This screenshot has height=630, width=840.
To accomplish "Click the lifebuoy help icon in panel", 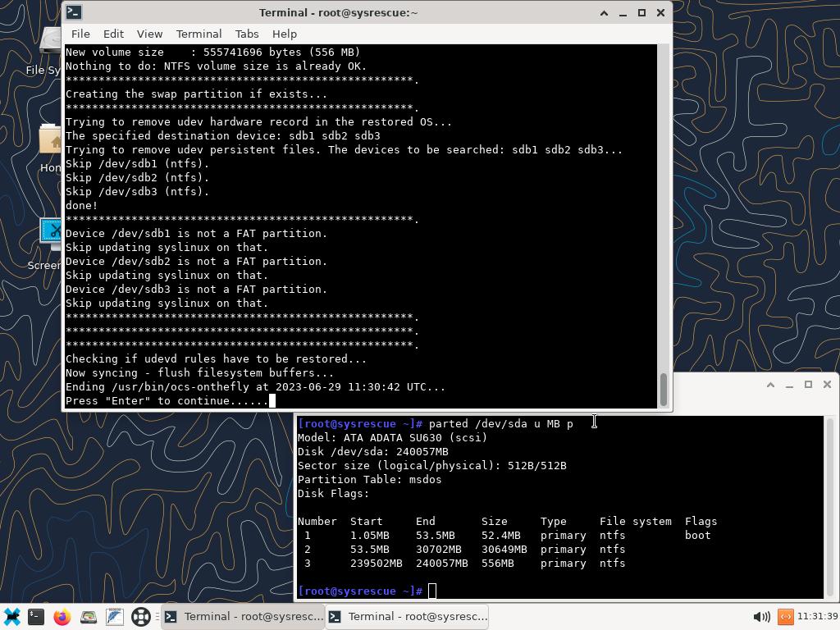I will (141, 617).
